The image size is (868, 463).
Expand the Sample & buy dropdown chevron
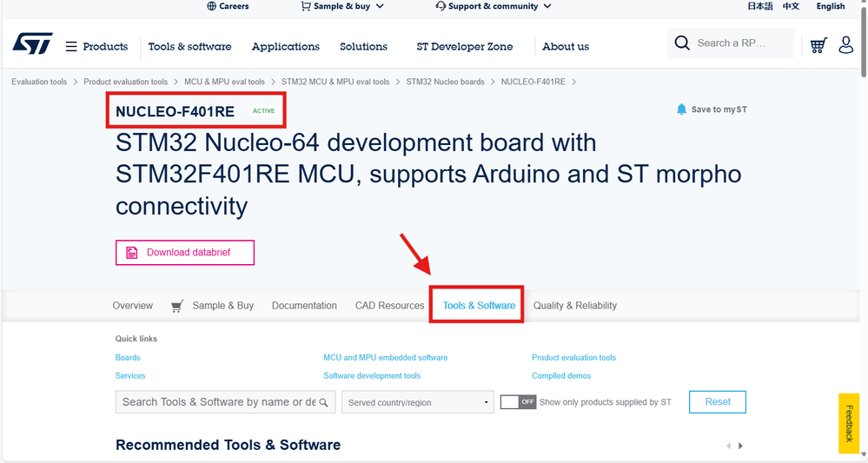[x=380, y=6]
